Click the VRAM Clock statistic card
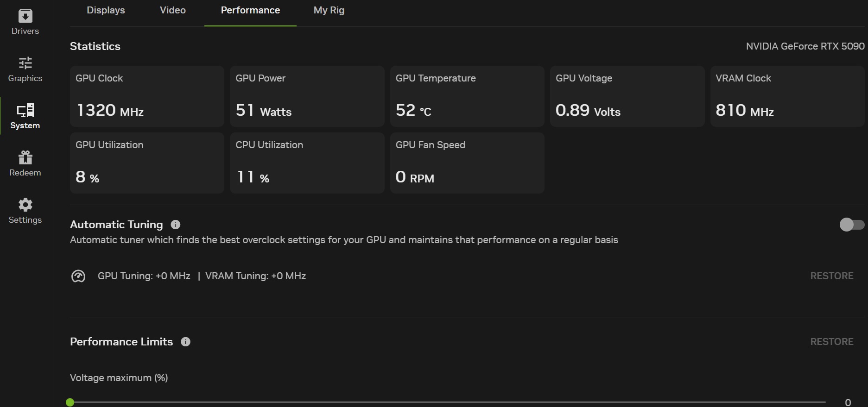Image resolution: width=868 pixels, height=407 pixels. 787,96
